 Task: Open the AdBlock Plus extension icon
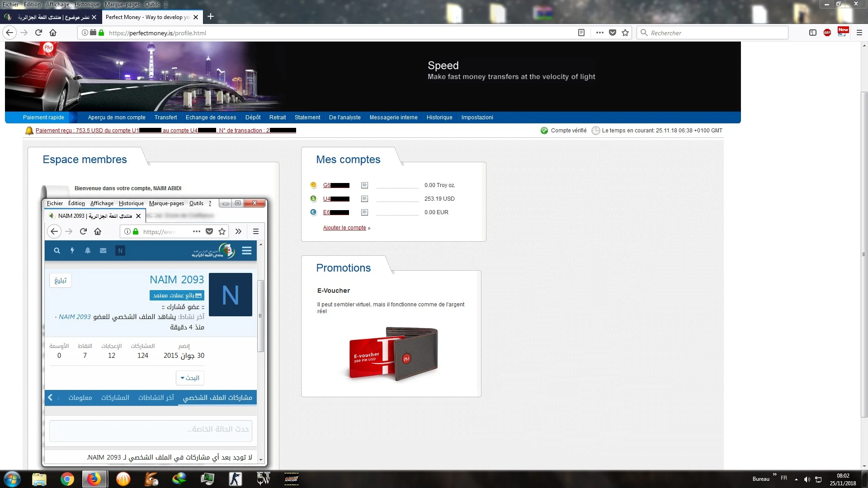[828, 33]
